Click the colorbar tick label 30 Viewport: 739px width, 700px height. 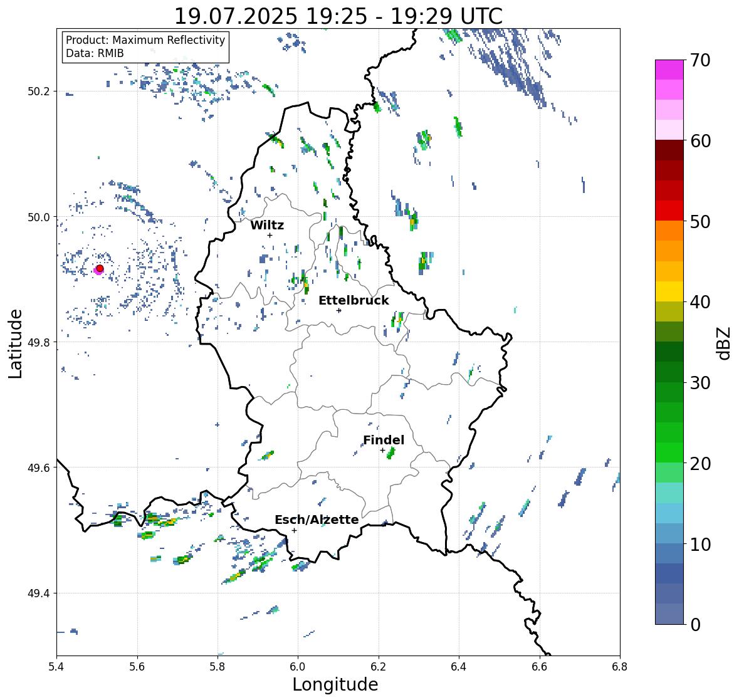[700, 383]
